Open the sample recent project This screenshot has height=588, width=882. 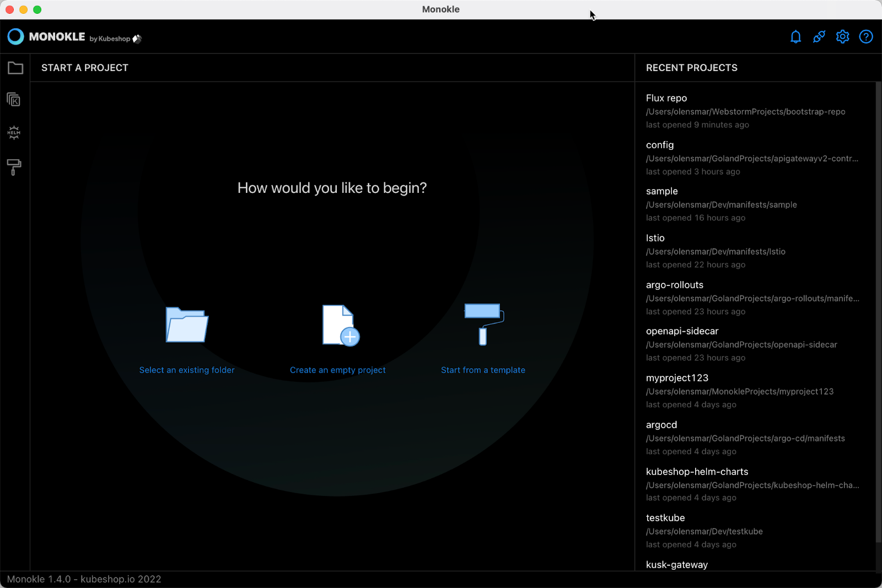coord(662,191)
